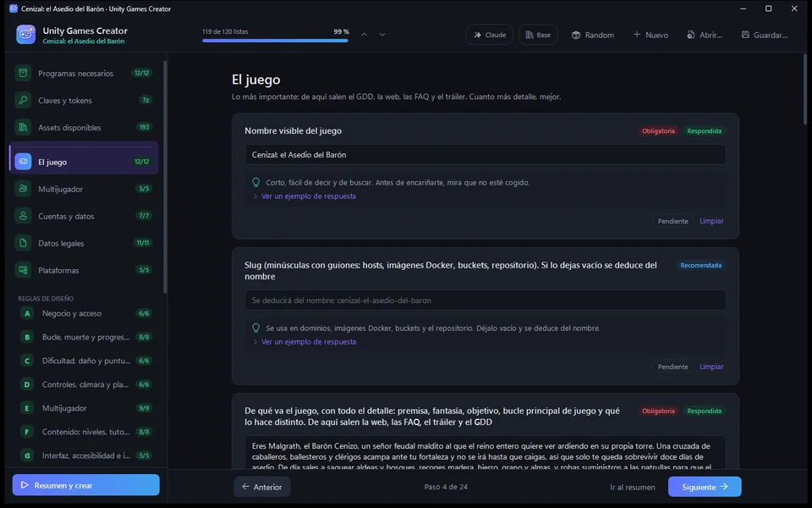The image size is (812, 508).
Task: Click the plus icon beside Nuevo
Action: point(636,35)
